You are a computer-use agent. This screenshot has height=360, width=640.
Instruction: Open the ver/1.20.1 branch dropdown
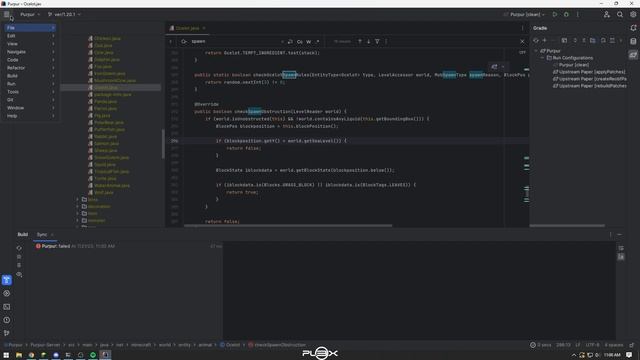(x=64, y=14)
